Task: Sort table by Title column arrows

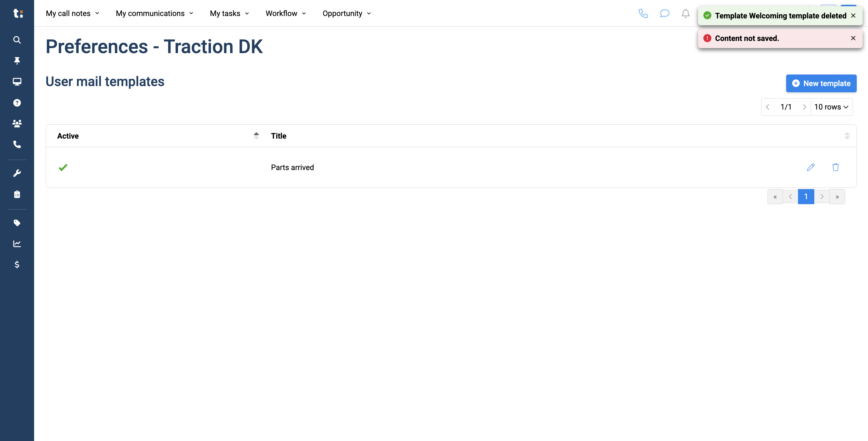Action: pos(847,136)
